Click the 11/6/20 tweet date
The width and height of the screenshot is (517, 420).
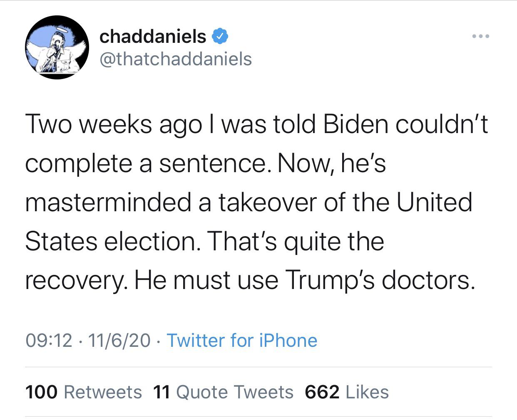point(119,341)
